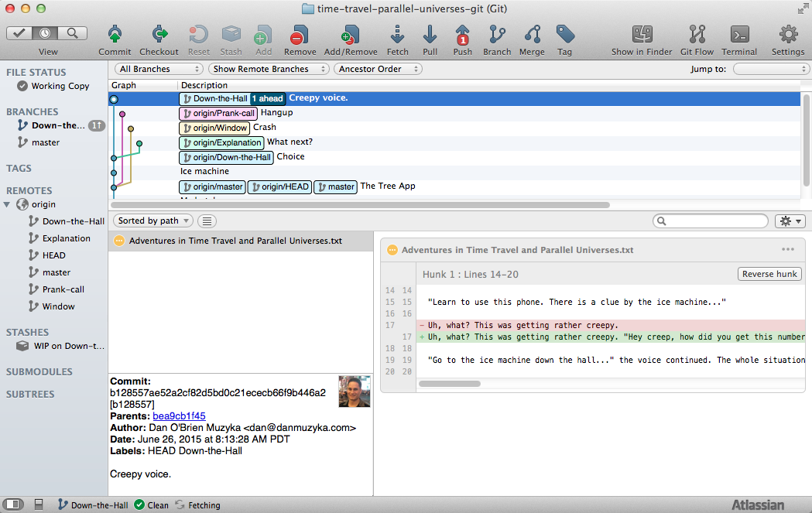
Task: Click the Merge toolbar icon
Action: coord(532,35)
